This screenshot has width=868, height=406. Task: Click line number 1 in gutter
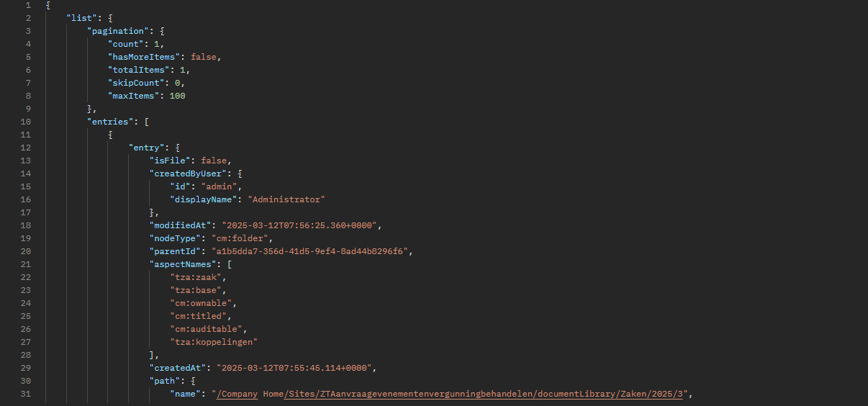click(x=27, y=5)
